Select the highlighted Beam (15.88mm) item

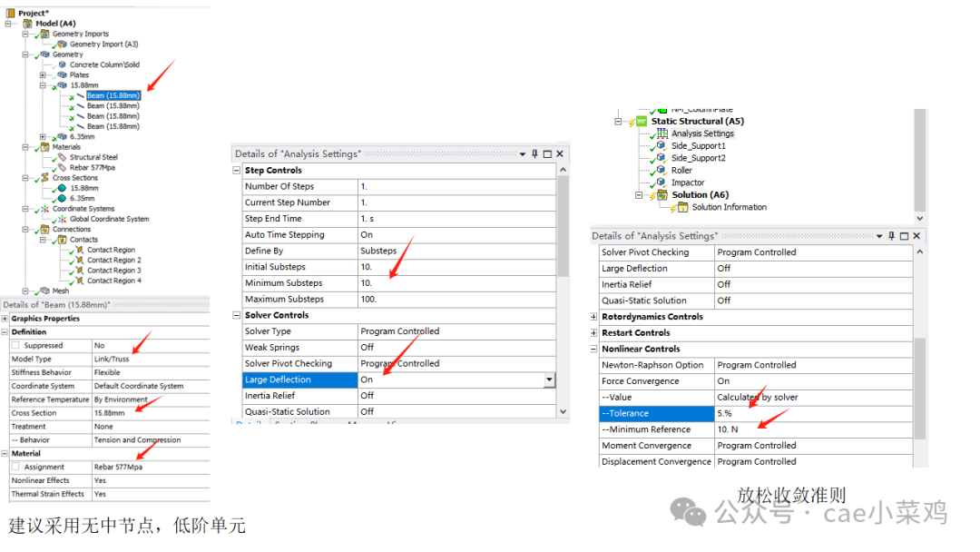coord(113,95)
